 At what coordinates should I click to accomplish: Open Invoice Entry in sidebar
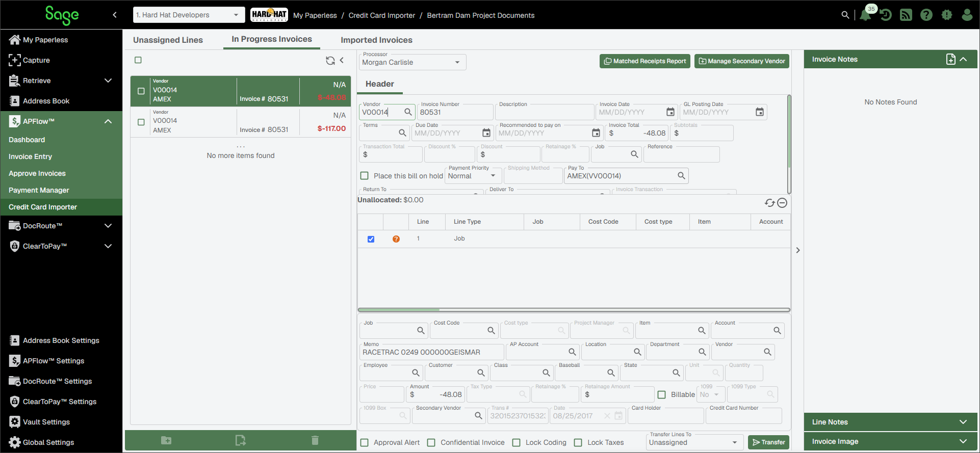(30, 156)
